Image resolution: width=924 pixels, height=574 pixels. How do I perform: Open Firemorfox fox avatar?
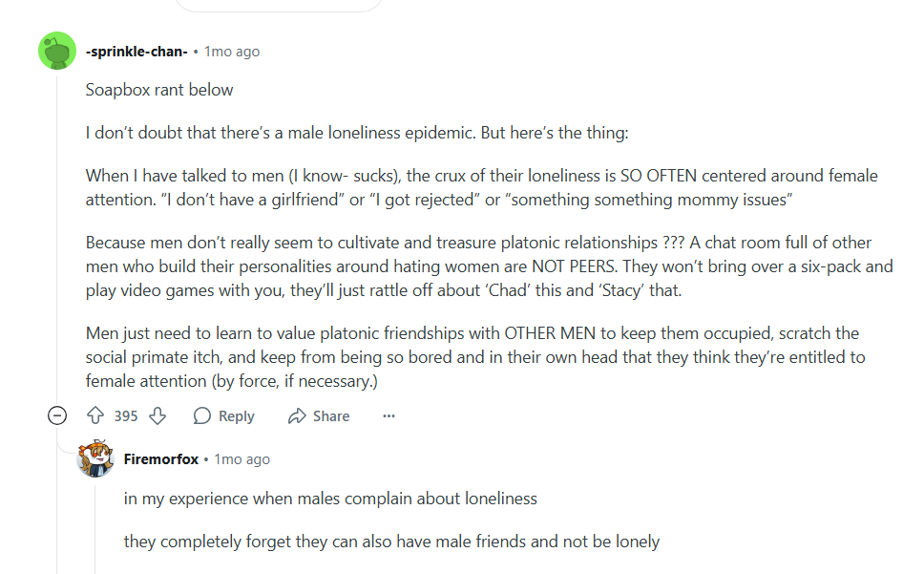coord(95,458)
